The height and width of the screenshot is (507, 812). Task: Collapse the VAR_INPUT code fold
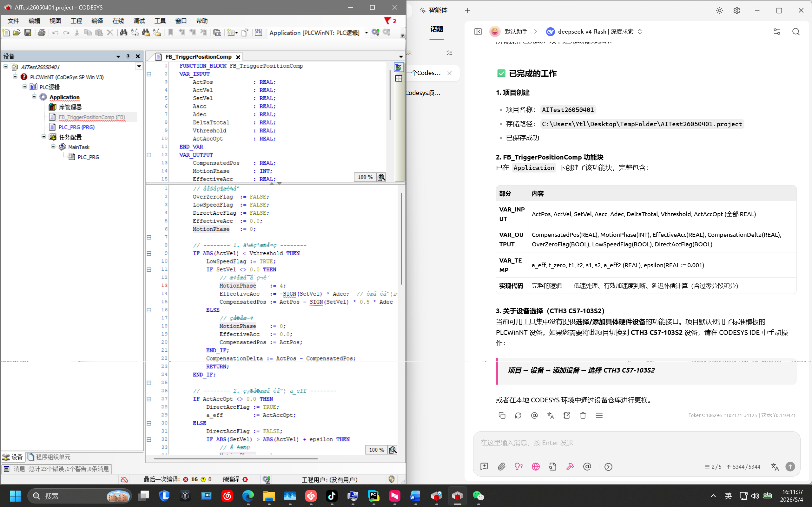[x=149, y=74]
